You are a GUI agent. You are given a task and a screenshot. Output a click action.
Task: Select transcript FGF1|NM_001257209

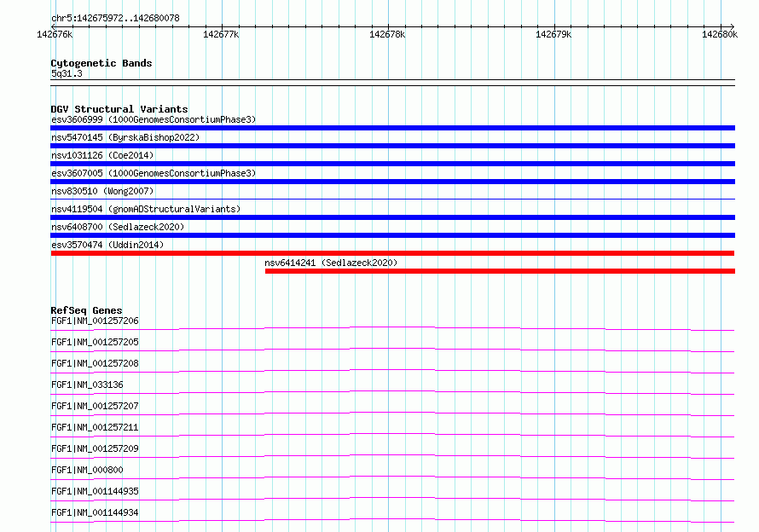tap(95, 448)
